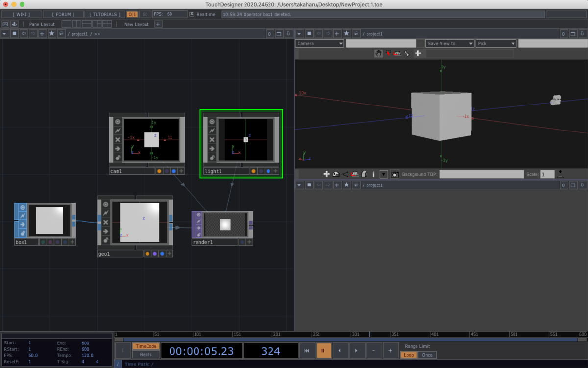
Task: Open the TUTORIALS link
Action: pos(105,14)
